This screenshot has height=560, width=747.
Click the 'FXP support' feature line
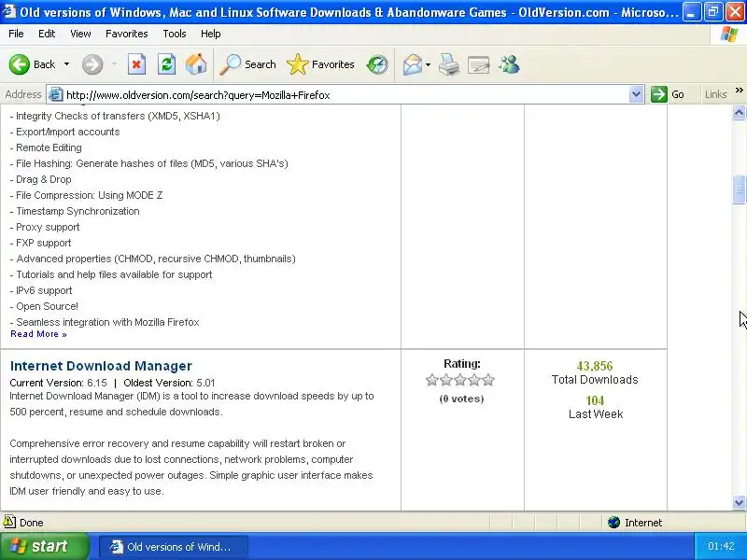40,243
